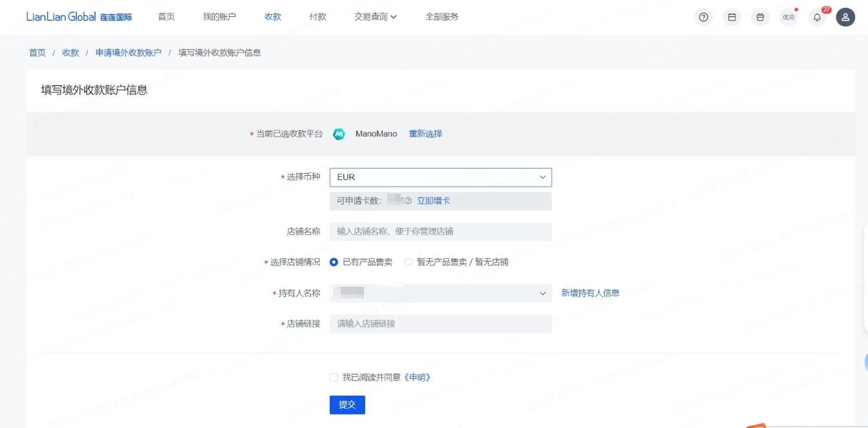Select 暂无产品售卖 / 暂无店铺 radio option
The image size is (868, 428).
click(x=408, y=262)
